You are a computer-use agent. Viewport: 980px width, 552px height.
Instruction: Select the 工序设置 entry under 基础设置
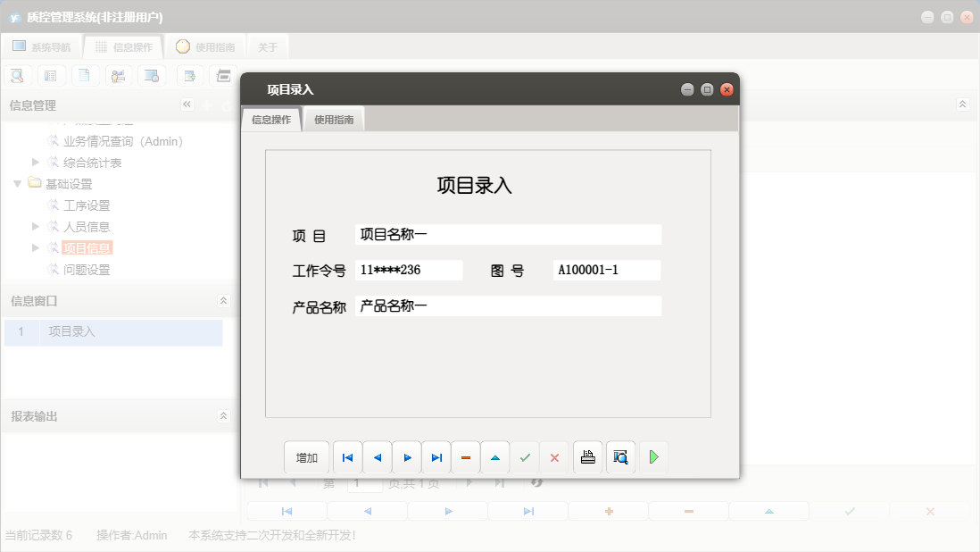[87, 205]
